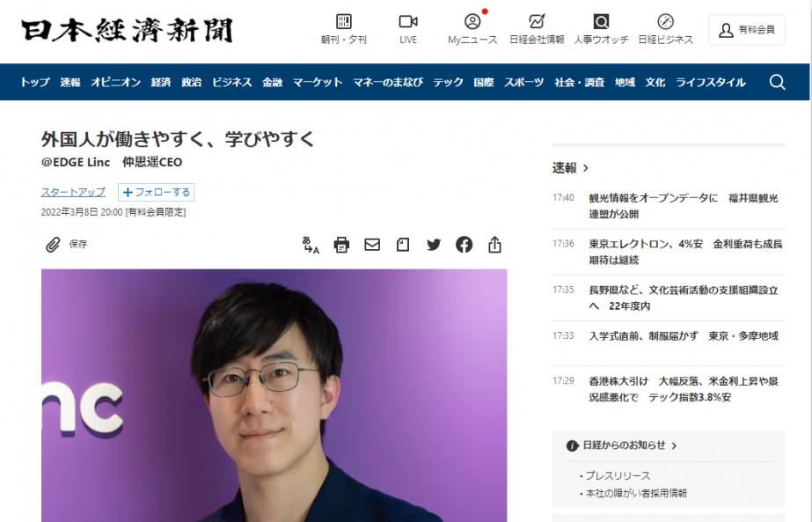
Task: Select テック in the navigation menu
Action: coord(448,82)
